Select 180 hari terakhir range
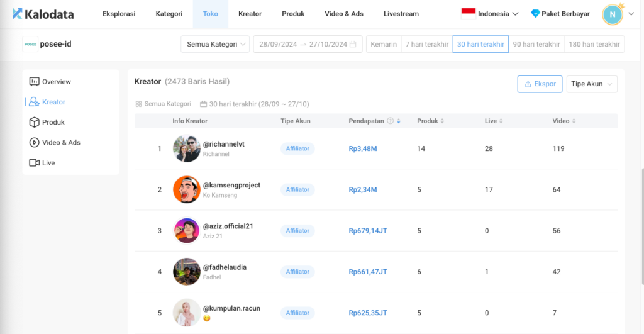 point(594,44)
